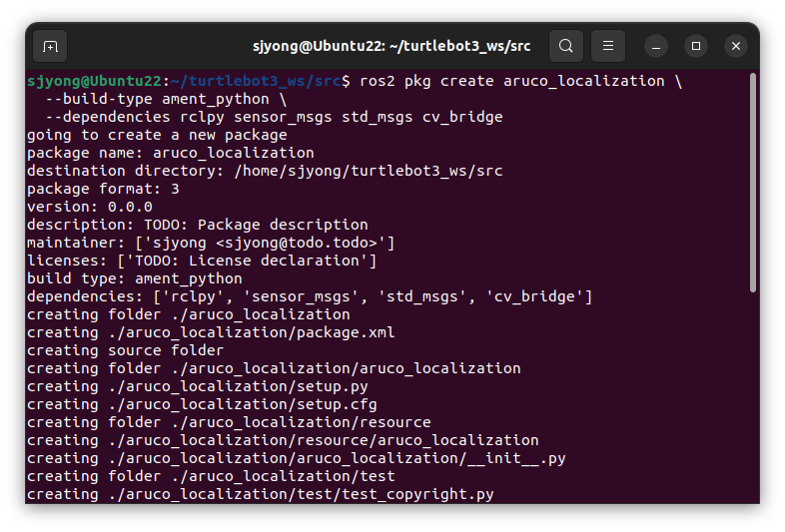Click the --build-type ament_python line
Image resolution: width=785 pixels, height=532 pixels.
point(166,99)
